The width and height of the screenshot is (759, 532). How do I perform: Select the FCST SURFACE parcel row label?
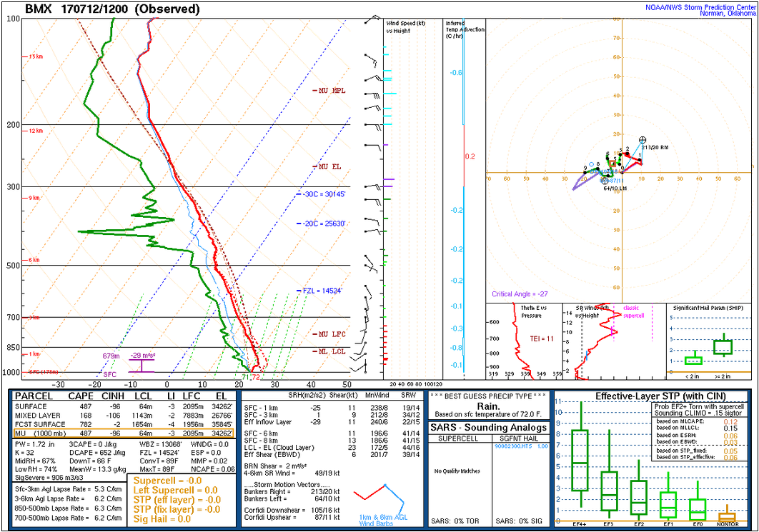click(40, 424)
